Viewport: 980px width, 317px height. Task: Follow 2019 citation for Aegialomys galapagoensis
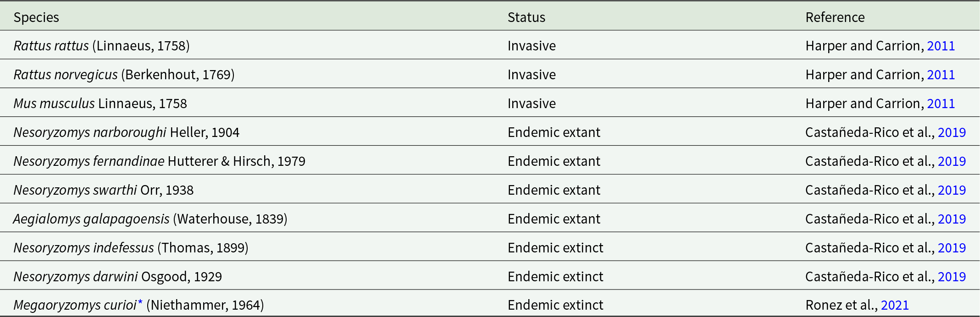[x=952, y=219]
